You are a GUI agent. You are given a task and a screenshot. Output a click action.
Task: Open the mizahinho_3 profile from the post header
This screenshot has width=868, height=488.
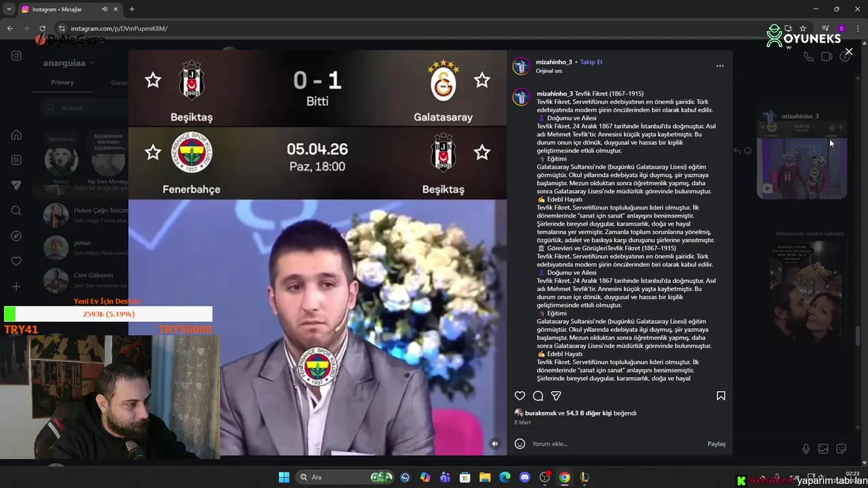tap(554, 62)
